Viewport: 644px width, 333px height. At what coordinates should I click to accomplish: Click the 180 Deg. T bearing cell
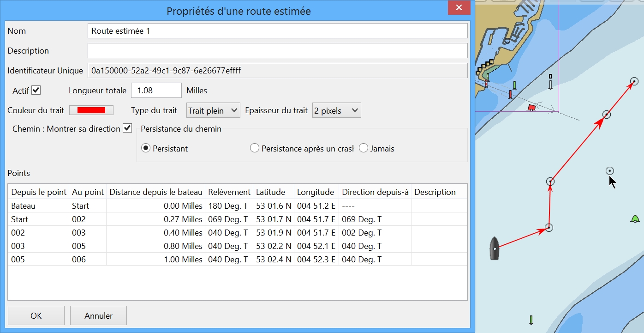click(x=229, y=206)
